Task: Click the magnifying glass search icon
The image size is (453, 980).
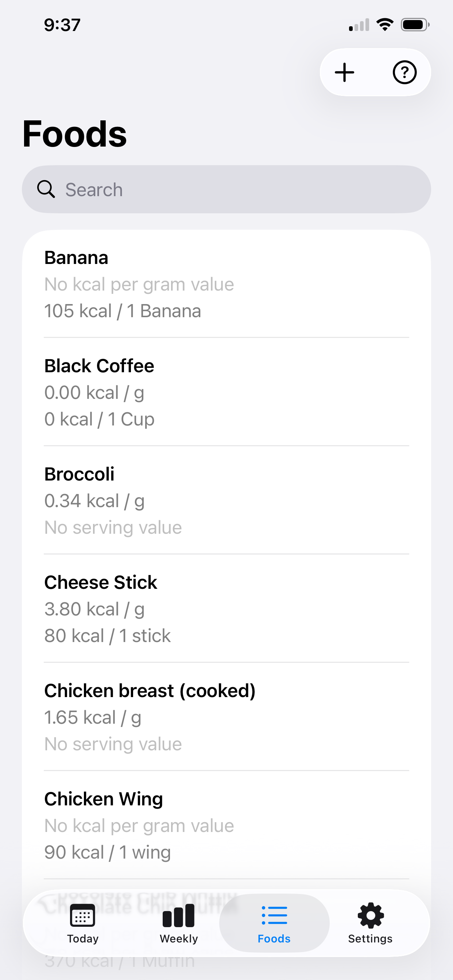Action: pos(46,189)
